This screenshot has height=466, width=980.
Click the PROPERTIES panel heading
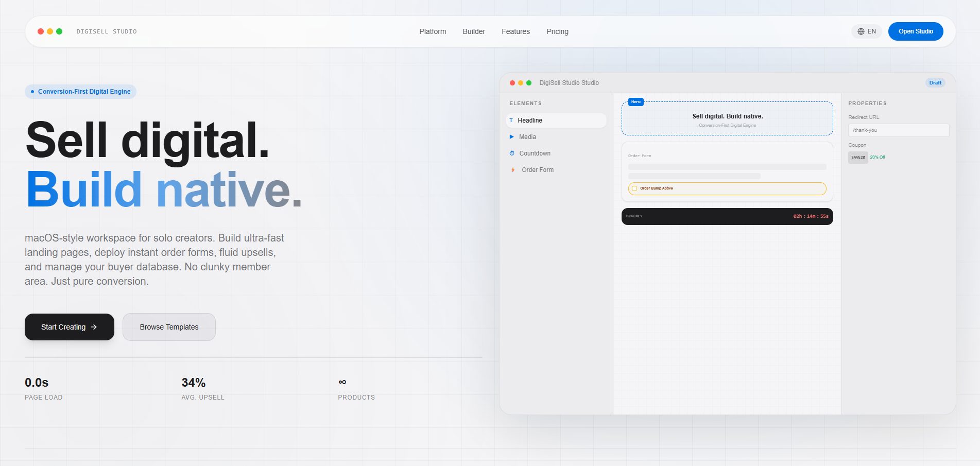(x=867, y=103)
